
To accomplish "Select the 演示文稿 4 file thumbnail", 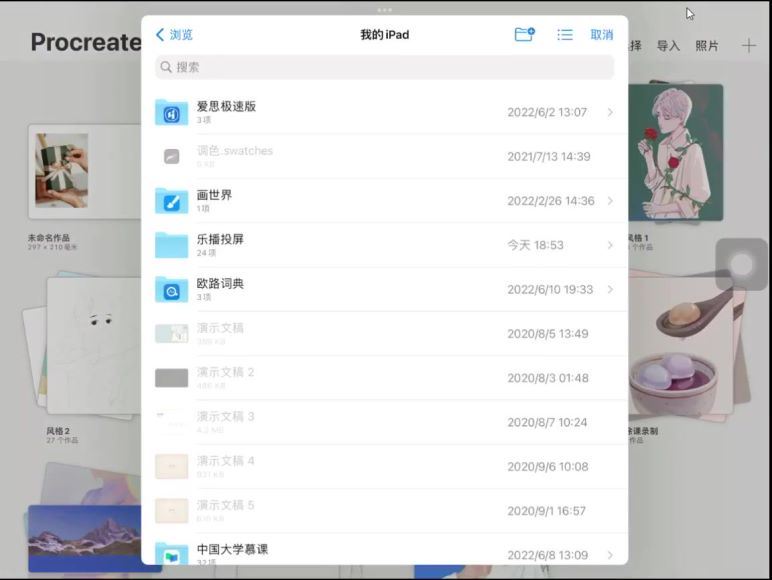I will pos(171,467).
